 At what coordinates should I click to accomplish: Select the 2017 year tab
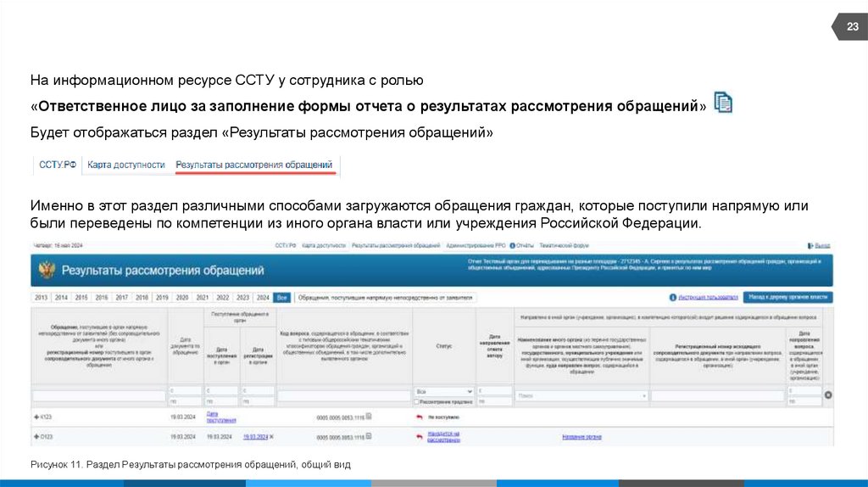pyautogui.click(x=122, y=298)
